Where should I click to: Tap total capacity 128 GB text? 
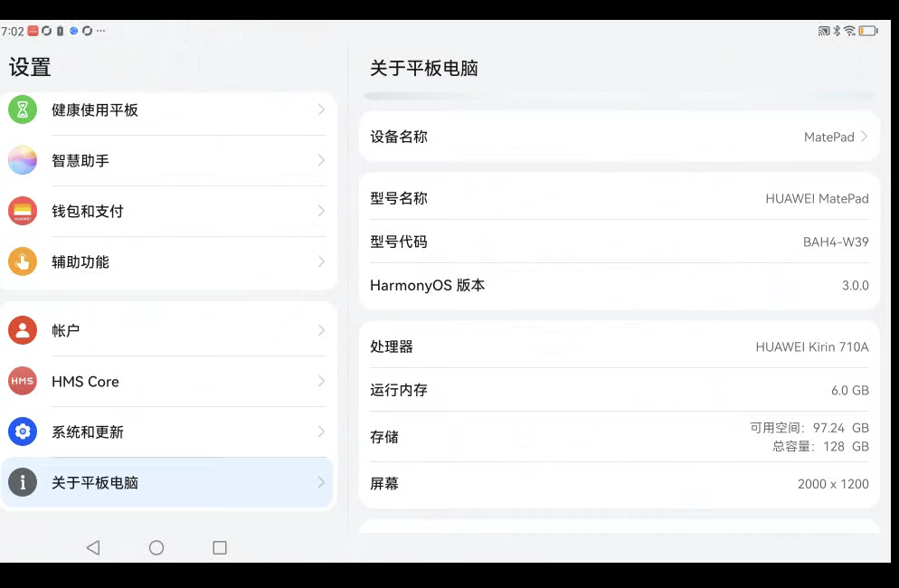click(820, 446)
